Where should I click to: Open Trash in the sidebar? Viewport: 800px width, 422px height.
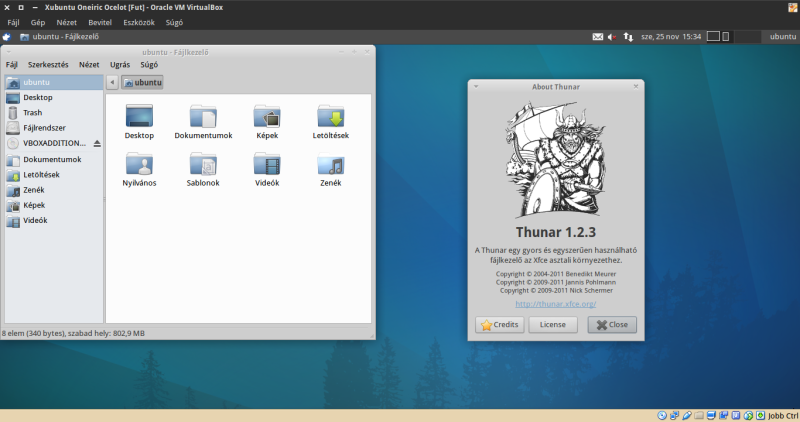pyautogui.click(x=54, y=113)
